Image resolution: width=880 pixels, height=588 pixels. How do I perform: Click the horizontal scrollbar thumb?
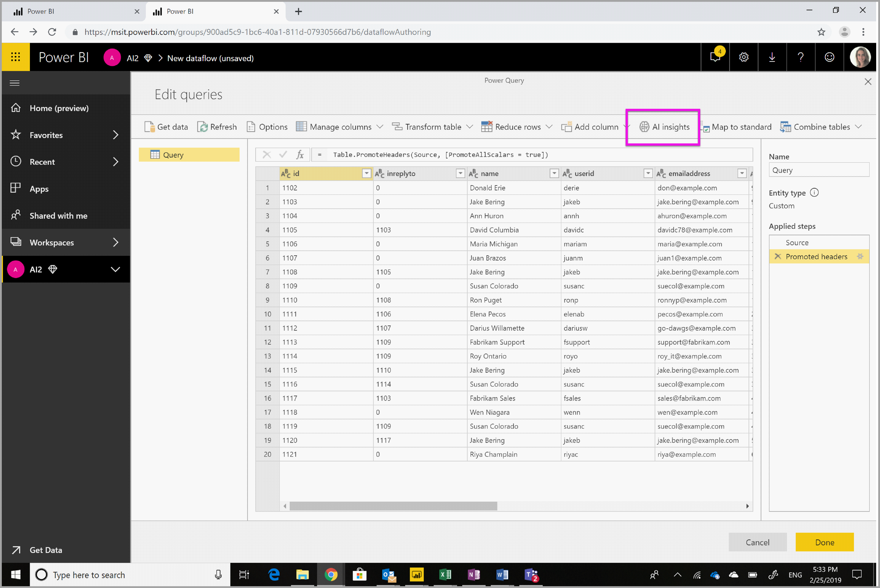pos(393,506)
